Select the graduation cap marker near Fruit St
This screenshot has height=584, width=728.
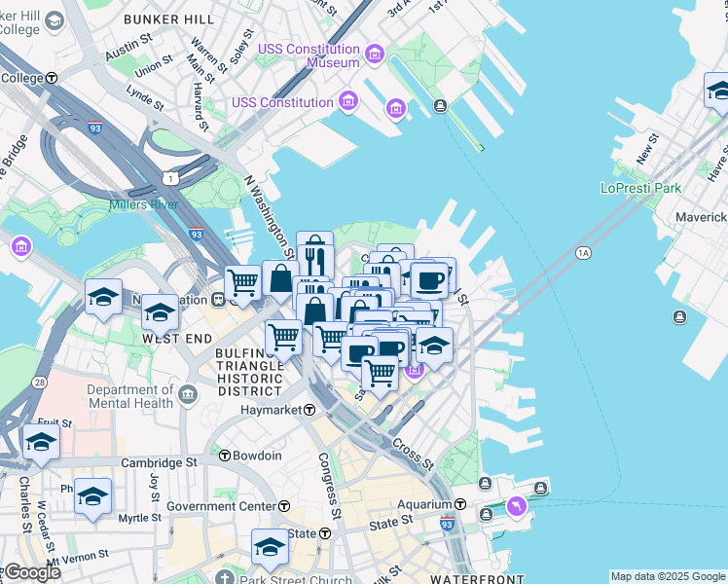(x=41, y=443)
